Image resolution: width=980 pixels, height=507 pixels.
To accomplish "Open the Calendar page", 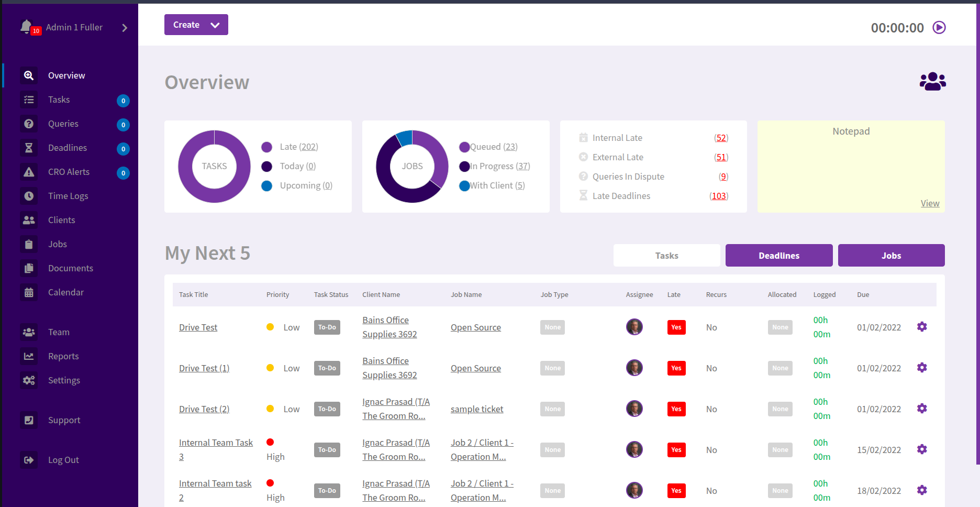I will pos(66,292).
